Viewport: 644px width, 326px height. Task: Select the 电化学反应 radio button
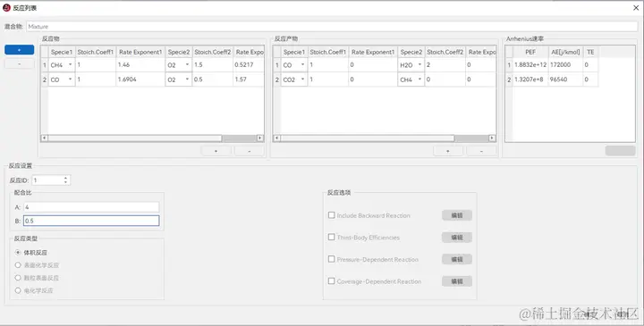coord(18,290)
